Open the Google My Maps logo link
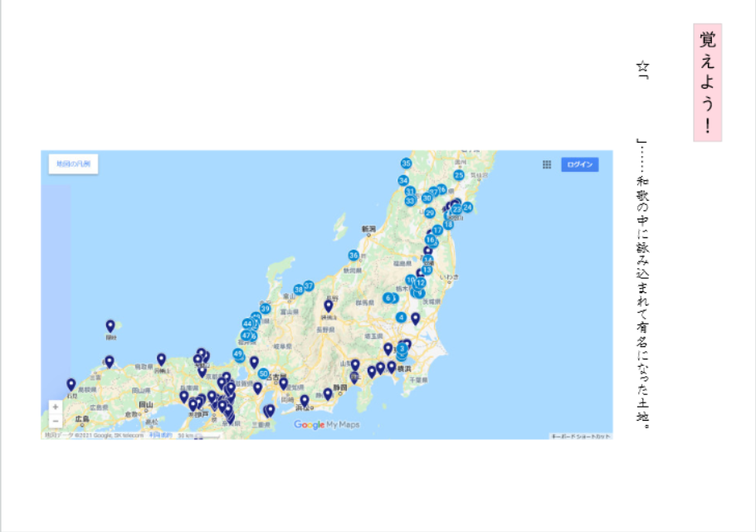The image size is (756, 532). pos(327,425)
